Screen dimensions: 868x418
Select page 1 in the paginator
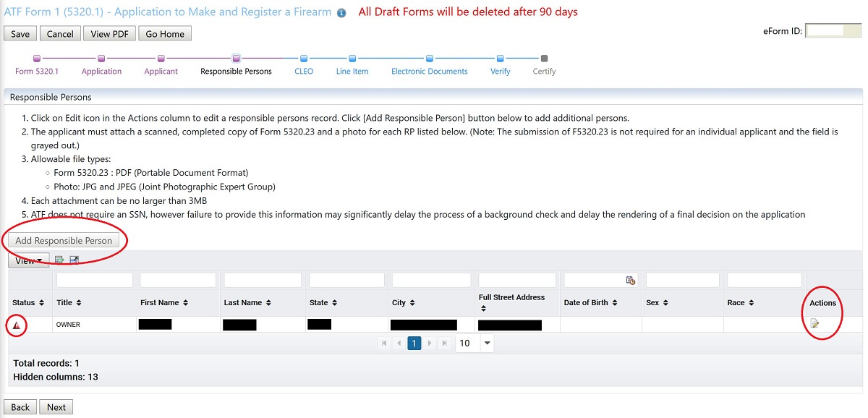point(414,344)
